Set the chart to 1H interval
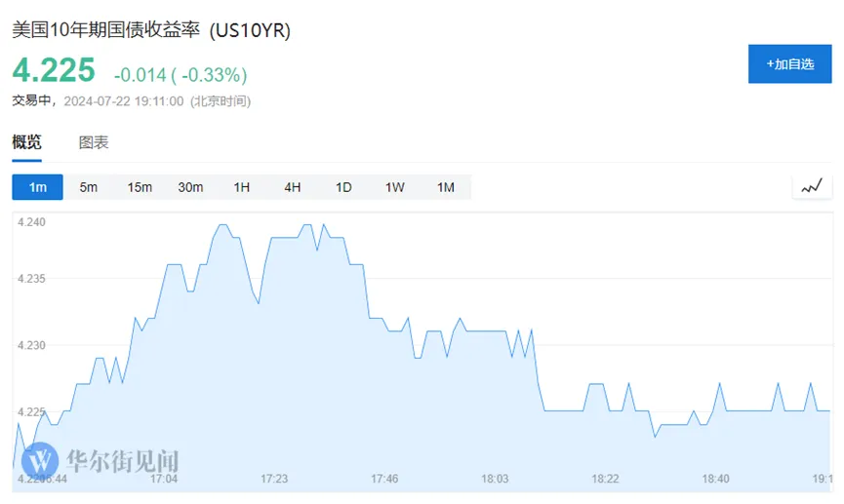844x504 pixels. click(242, 187)
